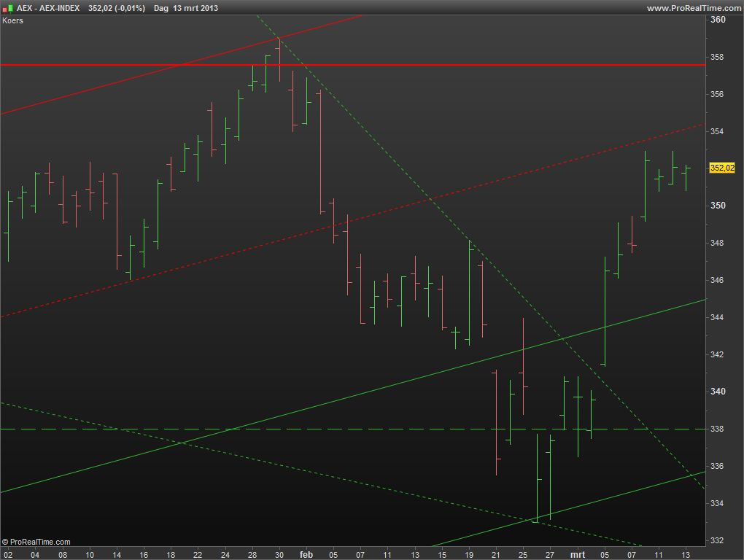The width and height of the screenshot is (744, 560).
Task: Click the 'feb' month marker on time axis
Action: click(x=306, y=554)
